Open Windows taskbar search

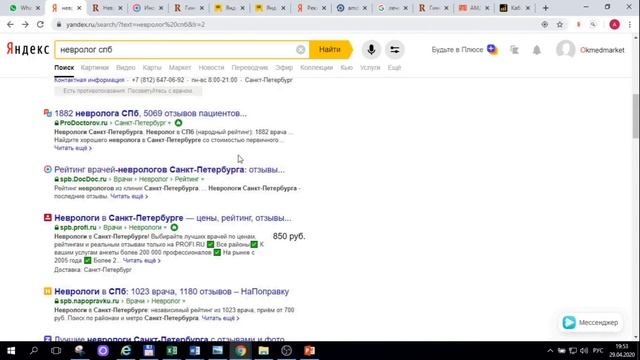point(34,351)
